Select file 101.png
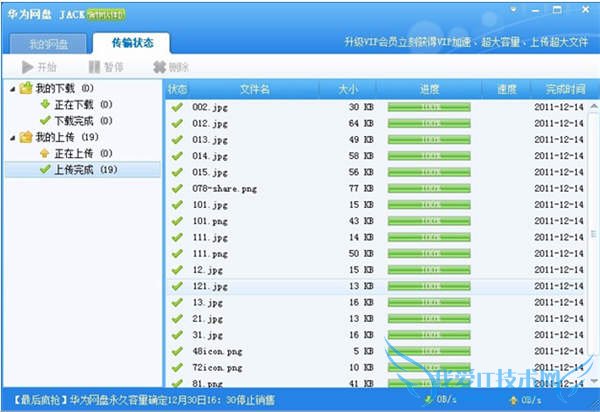This screenshot has width=600, height=412. coord(210,221)
